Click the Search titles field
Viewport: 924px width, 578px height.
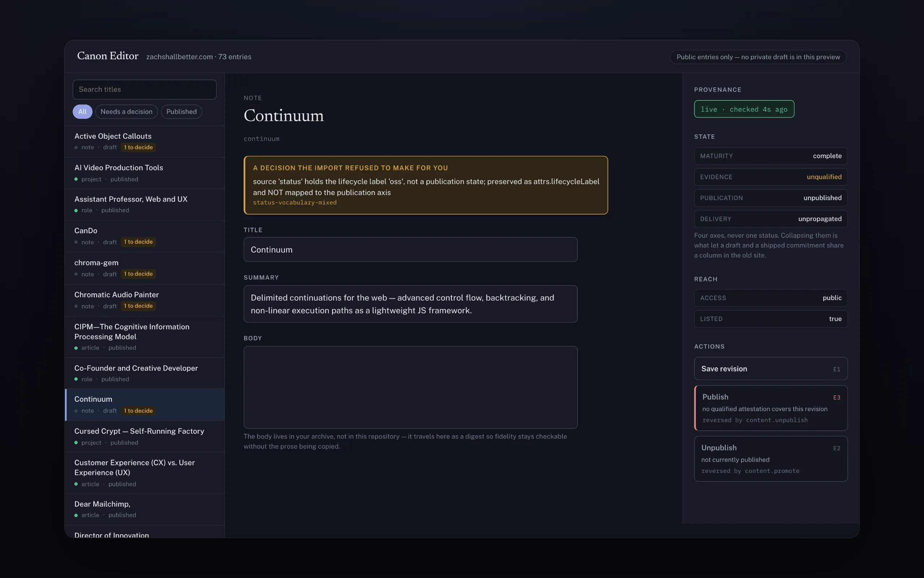tap(144, 90)
